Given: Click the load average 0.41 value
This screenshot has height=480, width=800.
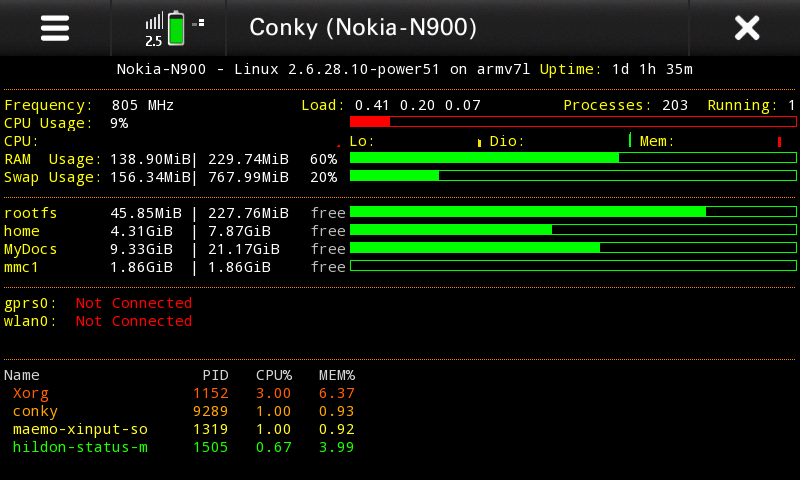Looking at the screenshot, I should click(372, 106).
